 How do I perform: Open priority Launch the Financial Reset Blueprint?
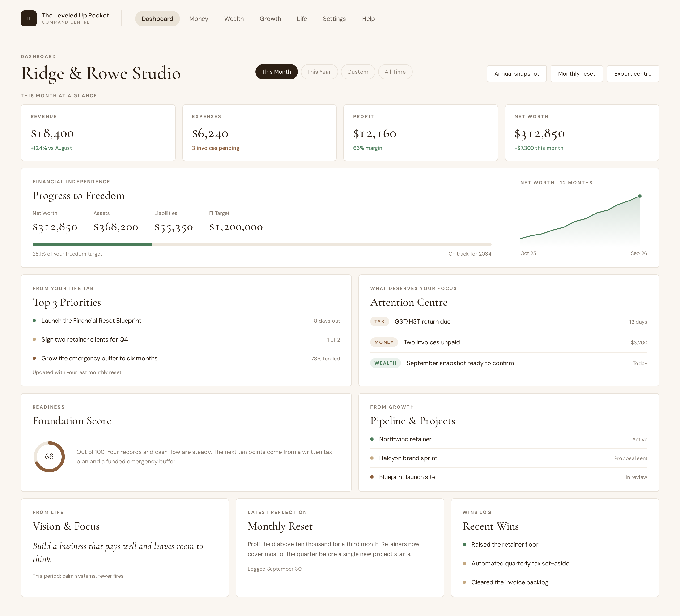186,321
